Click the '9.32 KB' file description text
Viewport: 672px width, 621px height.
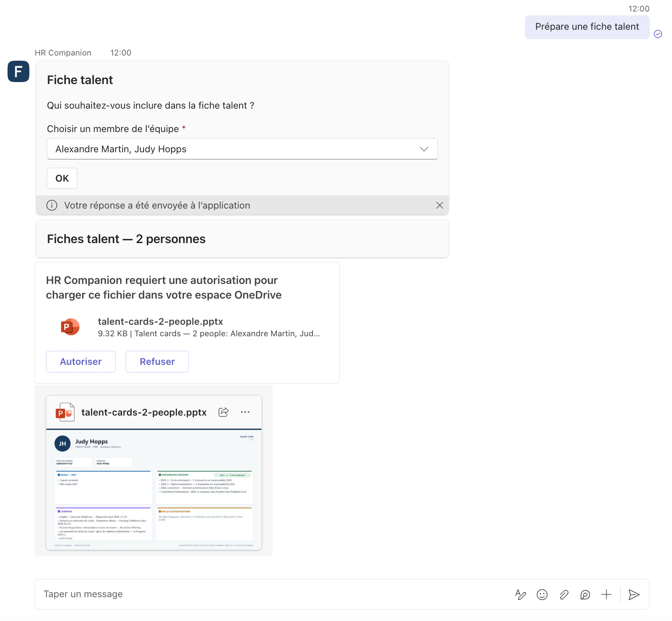(209, 333)
